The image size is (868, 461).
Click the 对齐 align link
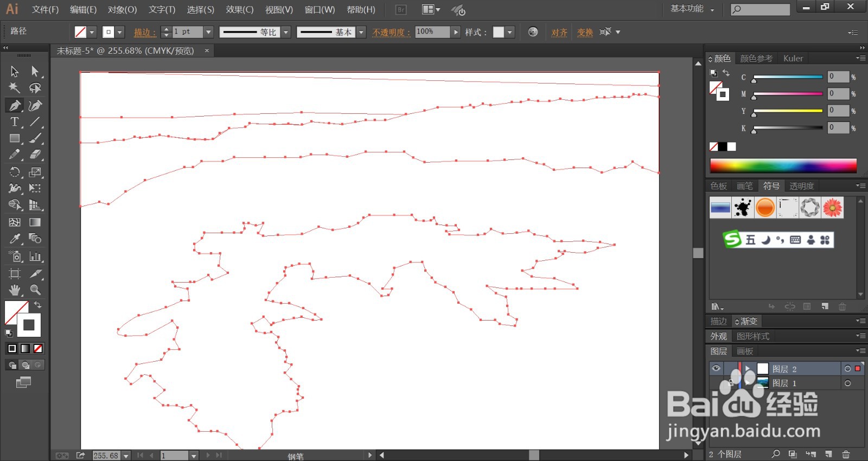pos(559,33)
